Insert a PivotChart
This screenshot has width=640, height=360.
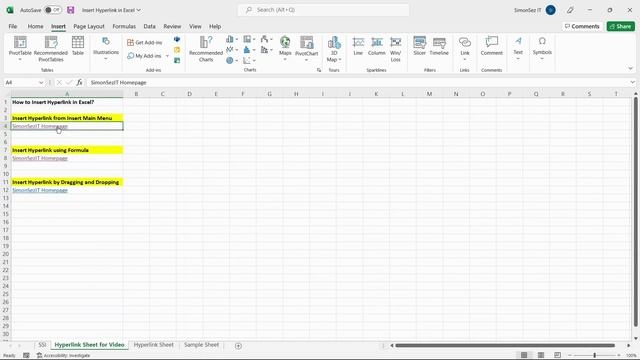[307, 48]
